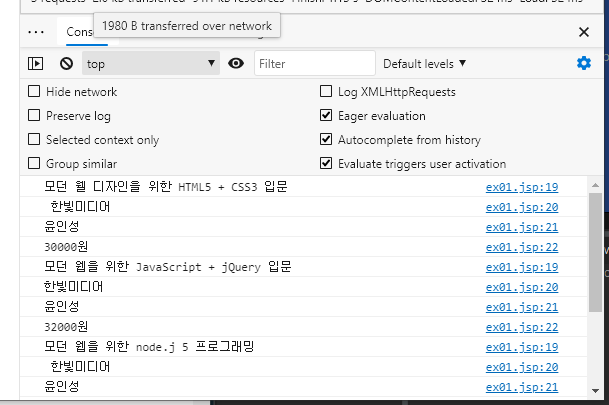The image size is (609, 405).
Task: Switch to the Console tab
Action: 80,32
